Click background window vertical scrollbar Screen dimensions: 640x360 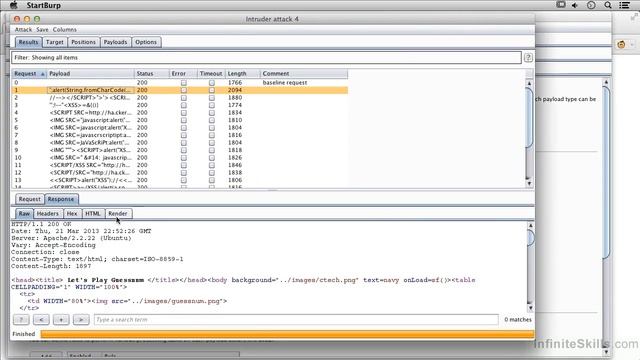click(x=606, y=216)
